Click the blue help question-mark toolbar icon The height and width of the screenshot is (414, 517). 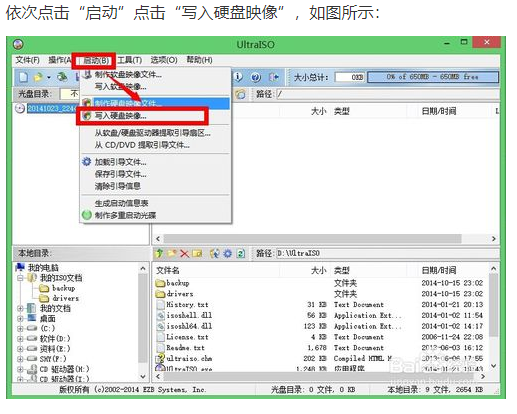tap(256, 77)
